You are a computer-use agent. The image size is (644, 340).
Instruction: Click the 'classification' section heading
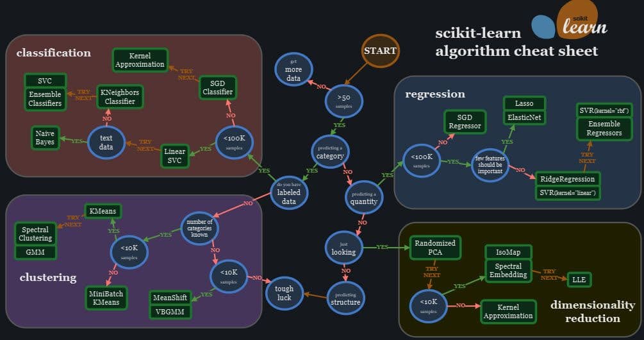(53, 53)
